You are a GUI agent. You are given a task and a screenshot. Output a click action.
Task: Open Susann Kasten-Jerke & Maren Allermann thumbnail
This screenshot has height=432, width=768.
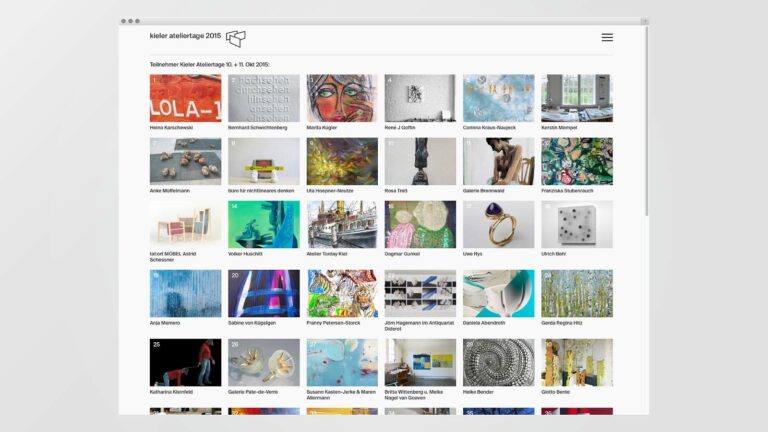tap(342, 362)
